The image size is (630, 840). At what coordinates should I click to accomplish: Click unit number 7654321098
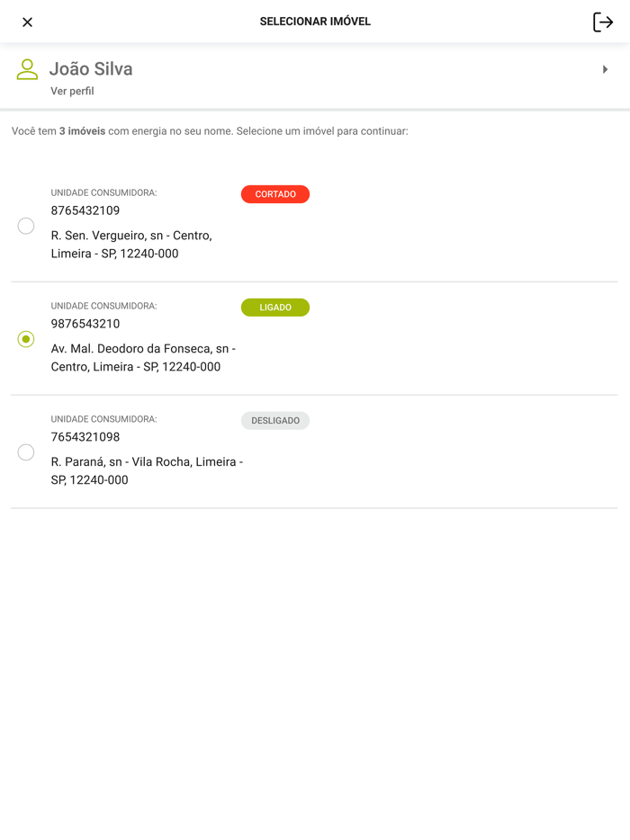pyautogui.click(x=85, y=437)
